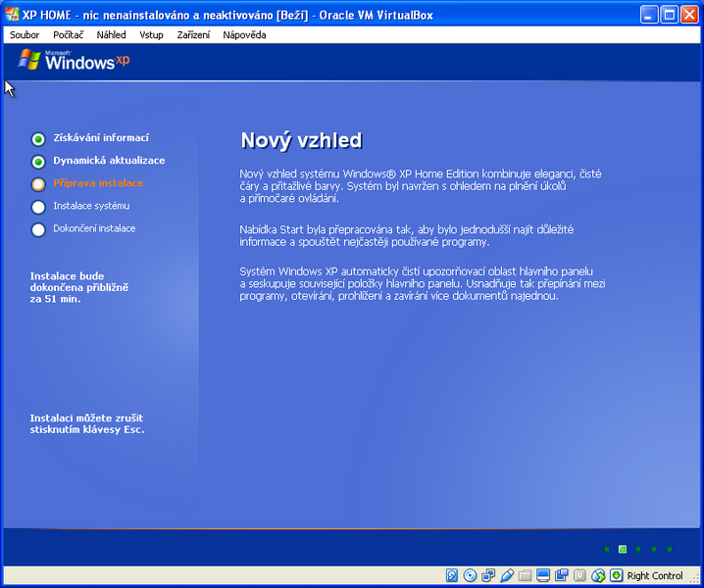Click the grey processor chip status icon
The image size is (704, 588).
coord(579,575)
